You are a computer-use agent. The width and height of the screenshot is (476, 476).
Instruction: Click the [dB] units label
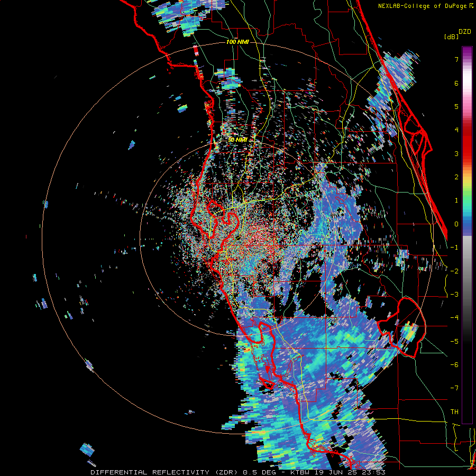point(452,36)
